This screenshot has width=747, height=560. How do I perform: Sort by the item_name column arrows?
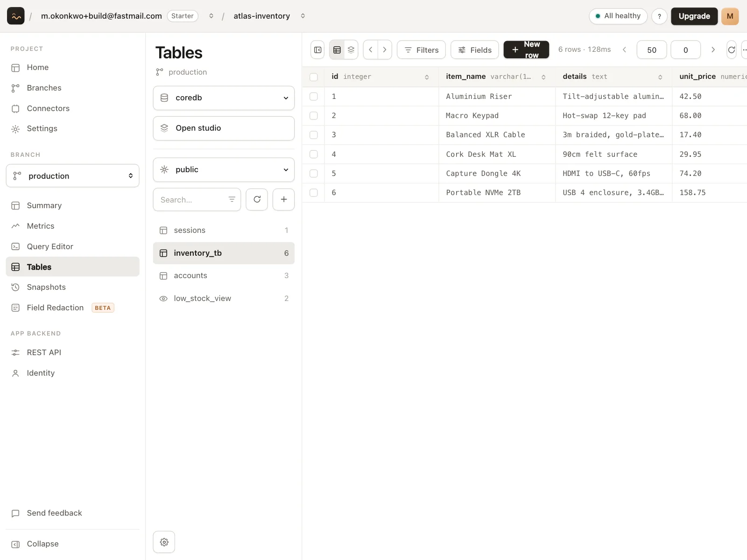click(543, 77)
